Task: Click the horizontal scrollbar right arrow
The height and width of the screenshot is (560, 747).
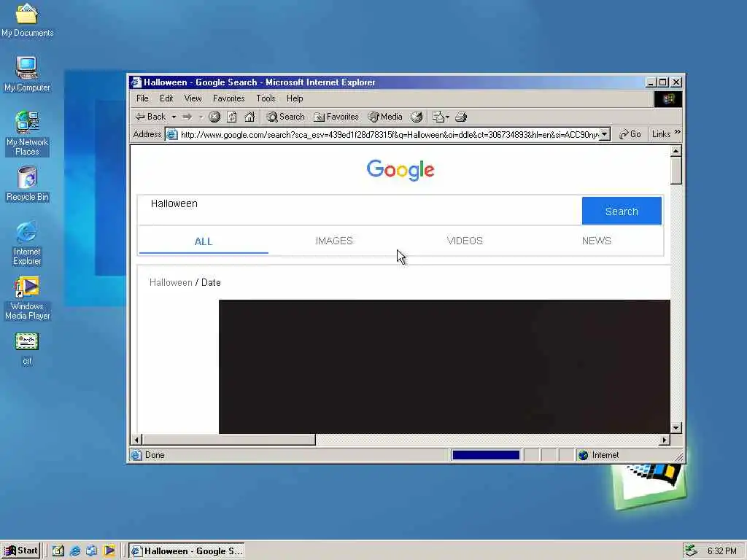Action: [665, 440]
